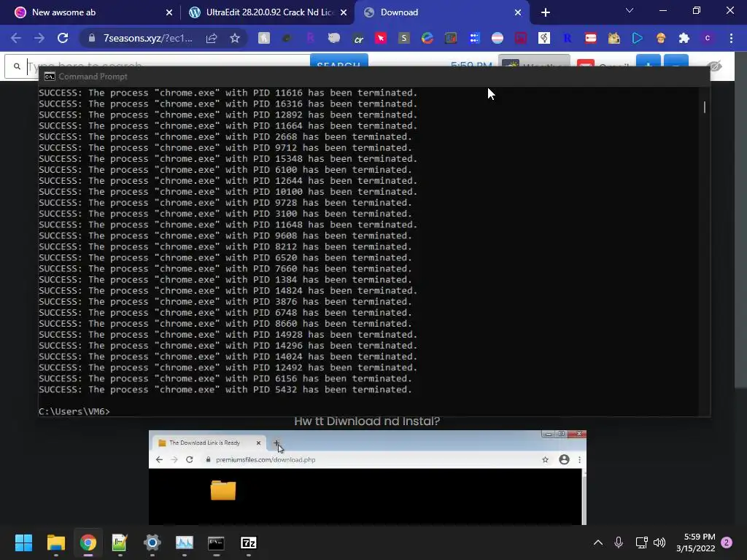The image size is (747, 560).
Task: Click the red cursor-arrow extension icon
Action: 381,38
